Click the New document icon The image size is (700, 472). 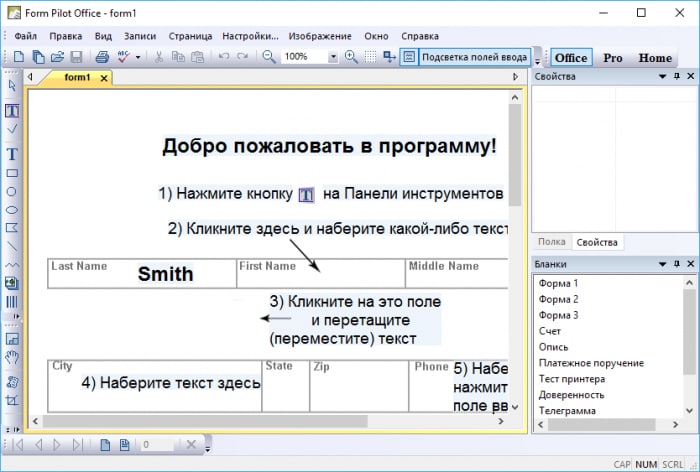(x=18, y=57)
